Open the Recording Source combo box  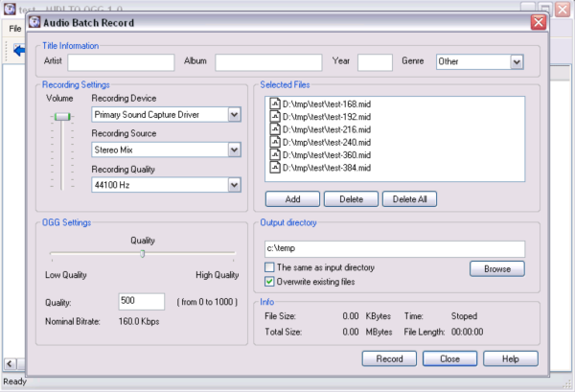(234, 150)
